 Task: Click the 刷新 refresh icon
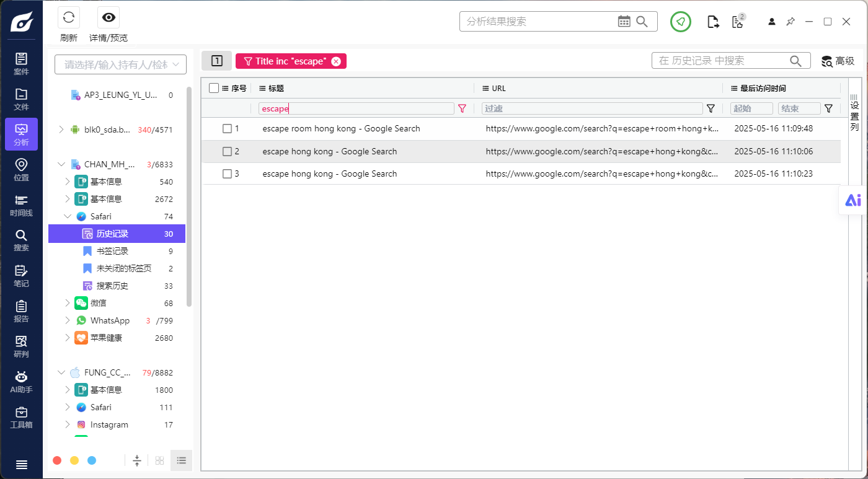click(x=69, y=17)
